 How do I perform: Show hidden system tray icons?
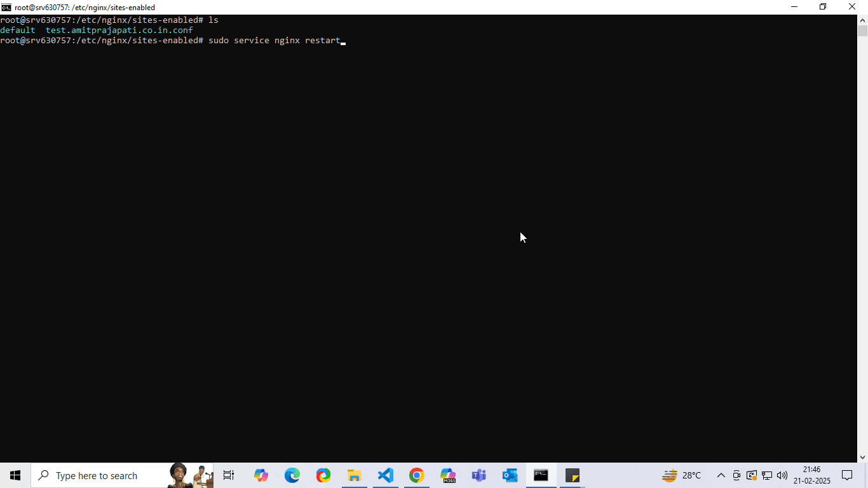point(721,475)
